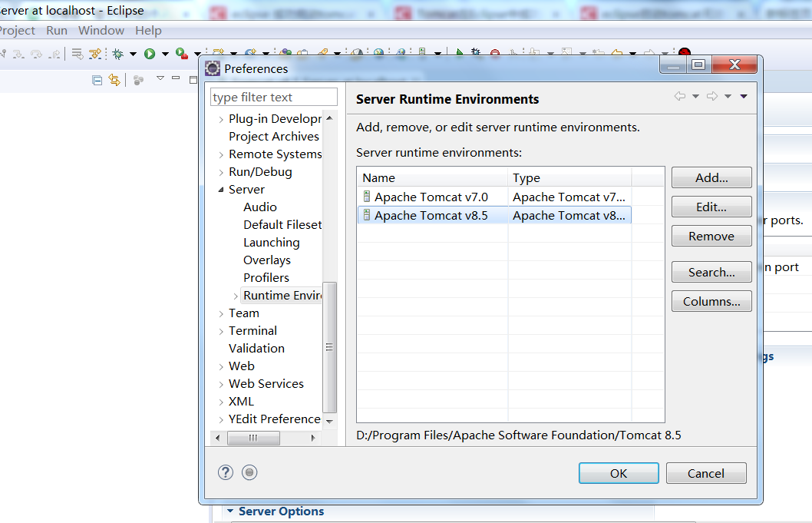Click the Debug bug icon in Eclipse toolbar
This screenshot has width=812, height=523.
tap(118, 54)
